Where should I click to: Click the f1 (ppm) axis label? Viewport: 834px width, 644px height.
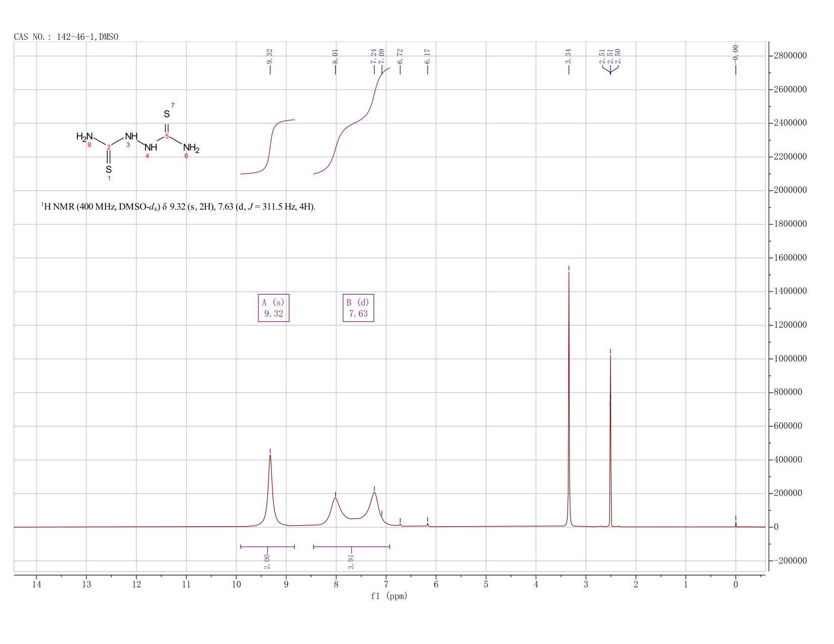[x=389, y=596]
